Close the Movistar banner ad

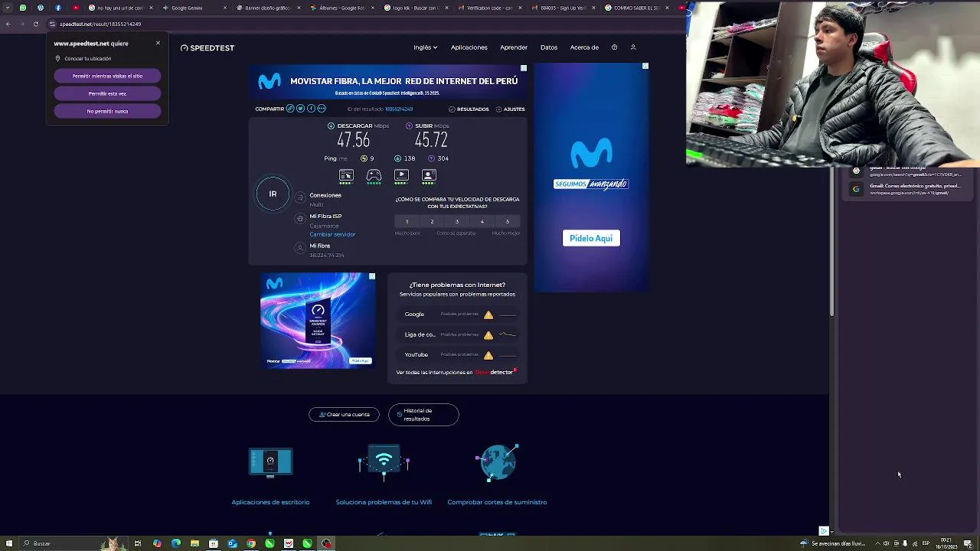tap(524, 68)
